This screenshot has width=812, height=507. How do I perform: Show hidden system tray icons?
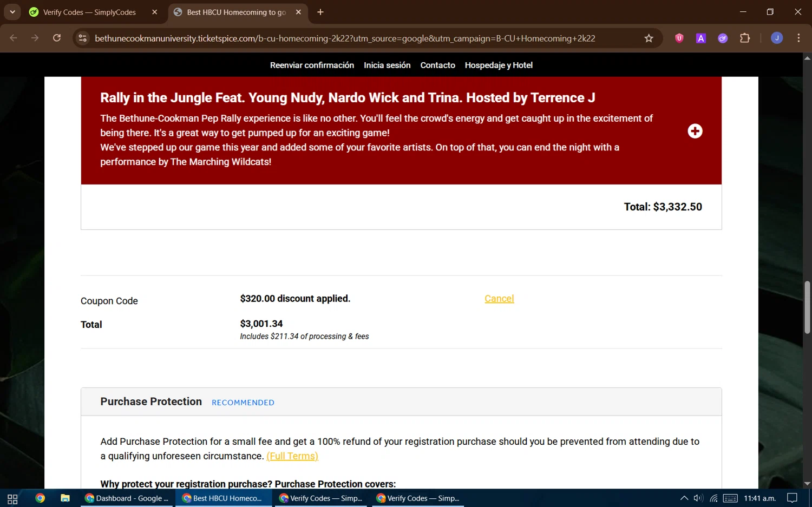click(684, 498)
